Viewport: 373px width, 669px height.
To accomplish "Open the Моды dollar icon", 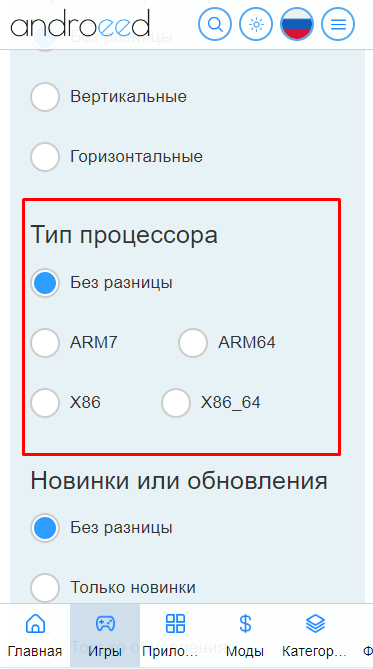I will point(245,623).
